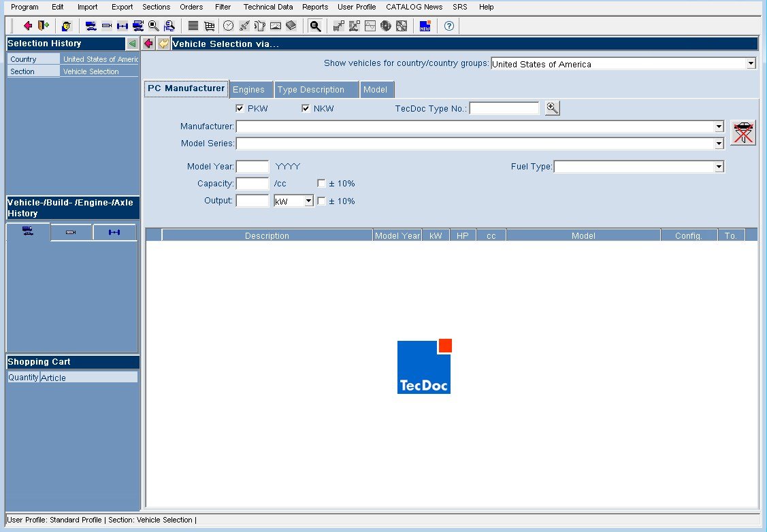Click the Capacity input field

pos(252,184)
